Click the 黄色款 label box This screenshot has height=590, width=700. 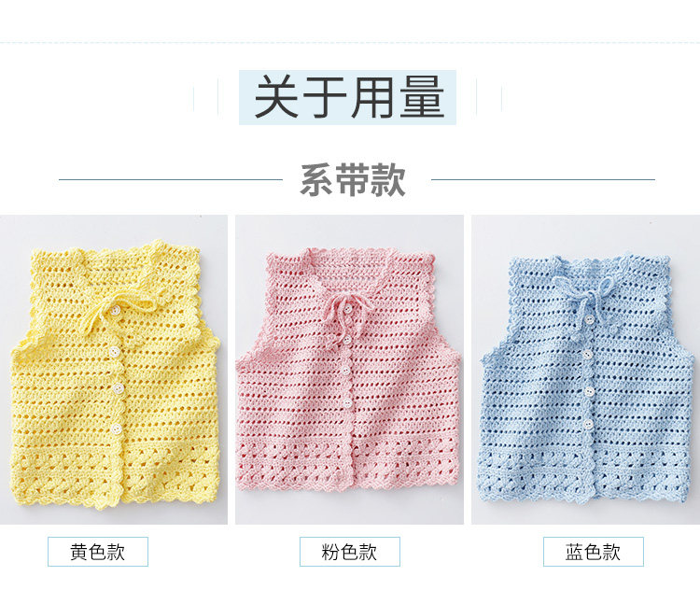(x=98, y=552)
